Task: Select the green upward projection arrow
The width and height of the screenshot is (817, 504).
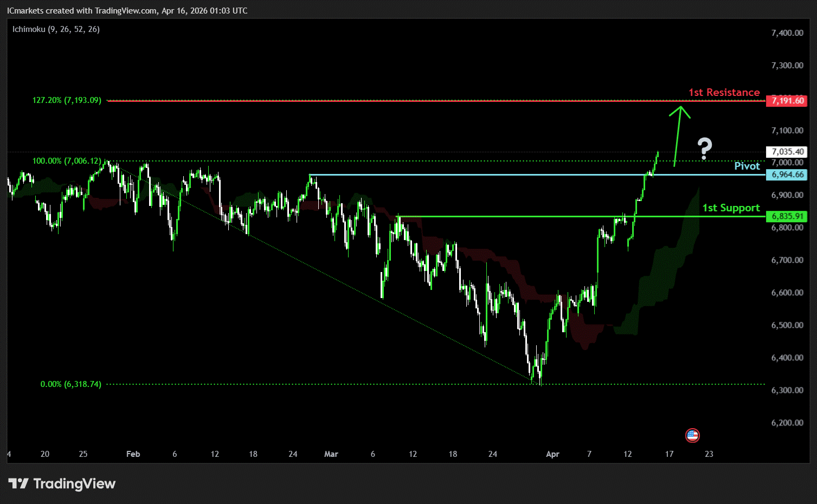Action: point(678,135)
